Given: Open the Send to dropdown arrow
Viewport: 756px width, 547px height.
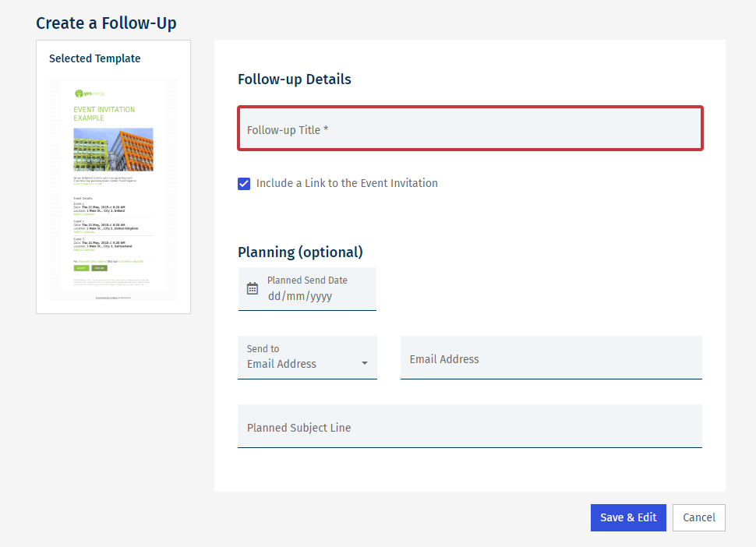Looking at the screenshot, I should [x=365, y=364].
